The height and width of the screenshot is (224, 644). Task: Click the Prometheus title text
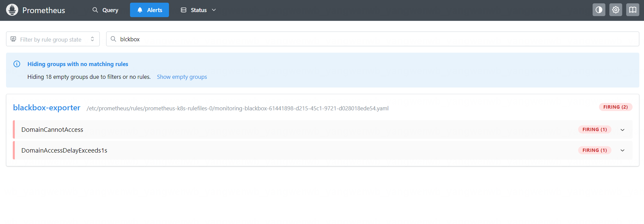click(x=44, y=10)
